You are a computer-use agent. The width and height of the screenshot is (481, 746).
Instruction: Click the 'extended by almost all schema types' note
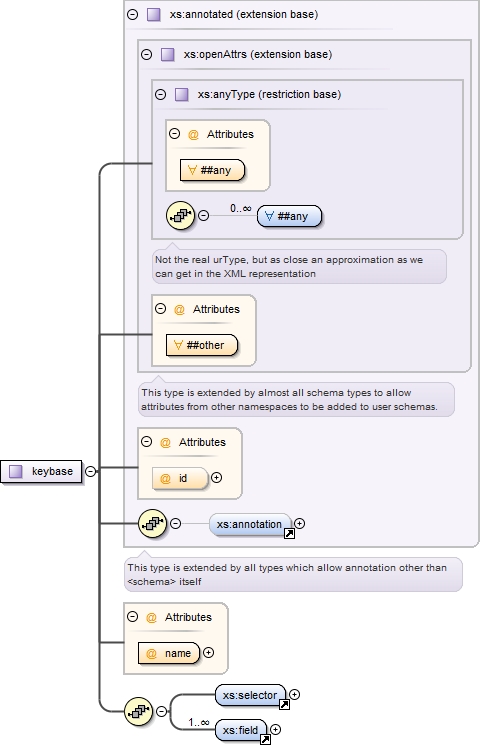coord(296,400)
